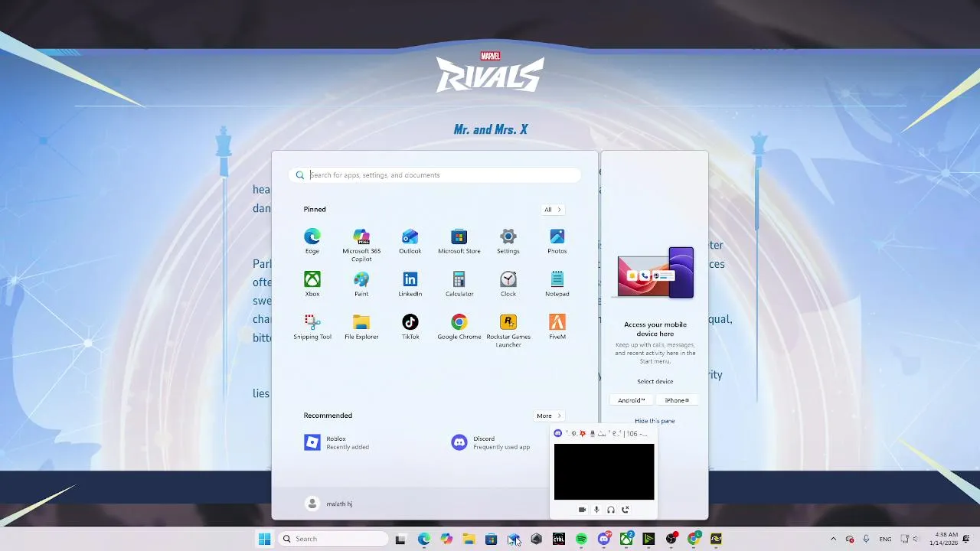The image size is (980, 551).
Task: Show hidden system tray icons
Action: 833,539
